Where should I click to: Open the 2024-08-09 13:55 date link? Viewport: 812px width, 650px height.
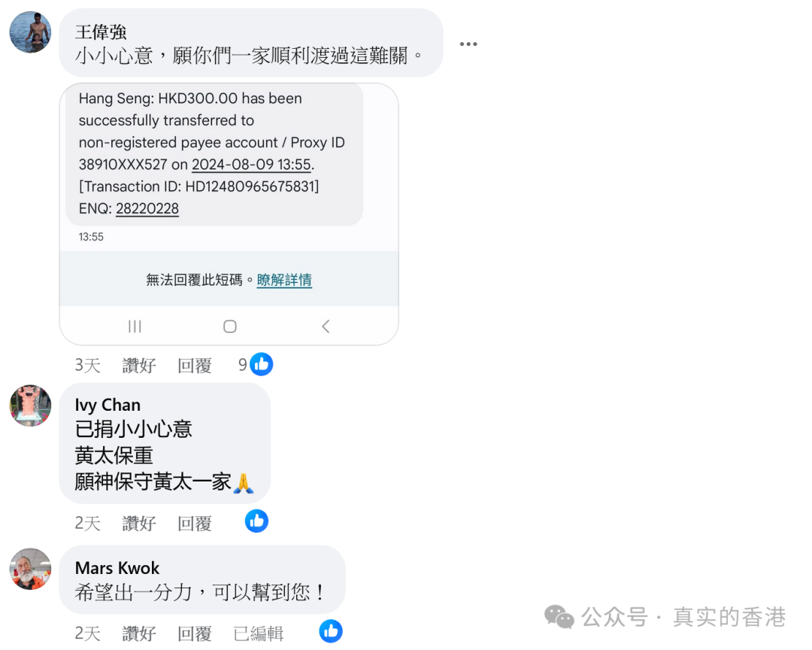(x=251, y=164)
